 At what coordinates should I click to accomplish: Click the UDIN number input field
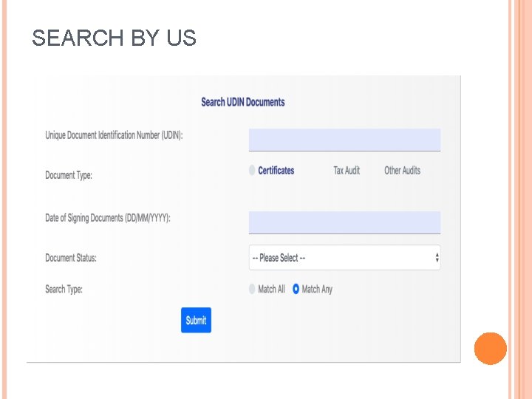[x=344, y=140]
